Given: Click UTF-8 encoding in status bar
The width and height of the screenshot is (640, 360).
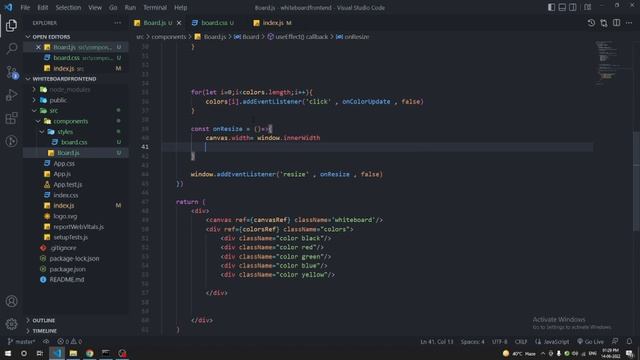Looking at the screenshot, I should pos(500,341).
